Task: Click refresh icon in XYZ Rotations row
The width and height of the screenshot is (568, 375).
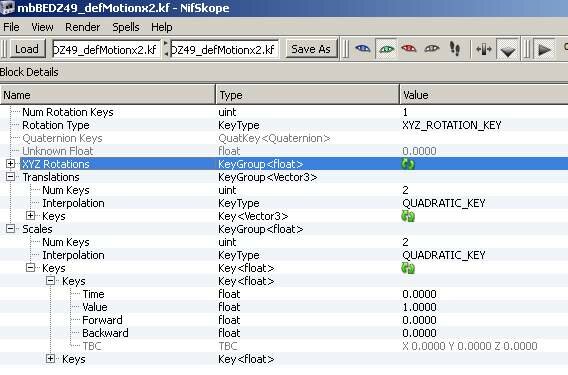Action: pos(408,164)
